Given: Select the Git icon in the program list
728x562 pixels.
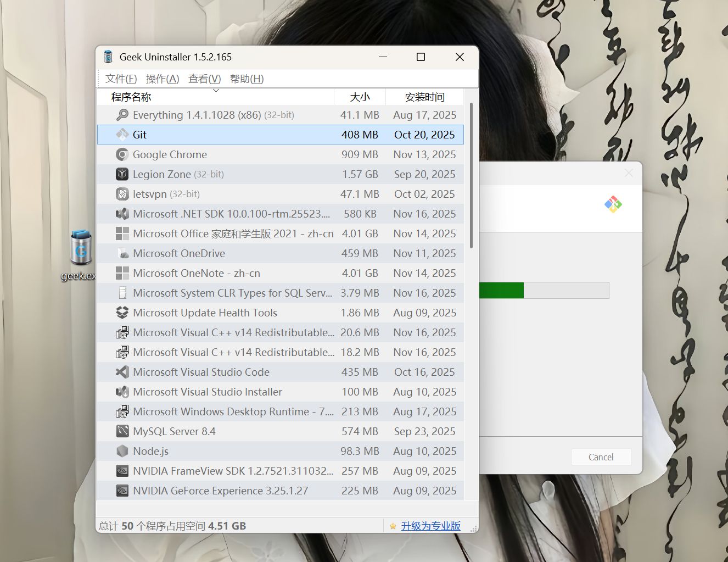Looking at the screenshot, I should [122, 135].
